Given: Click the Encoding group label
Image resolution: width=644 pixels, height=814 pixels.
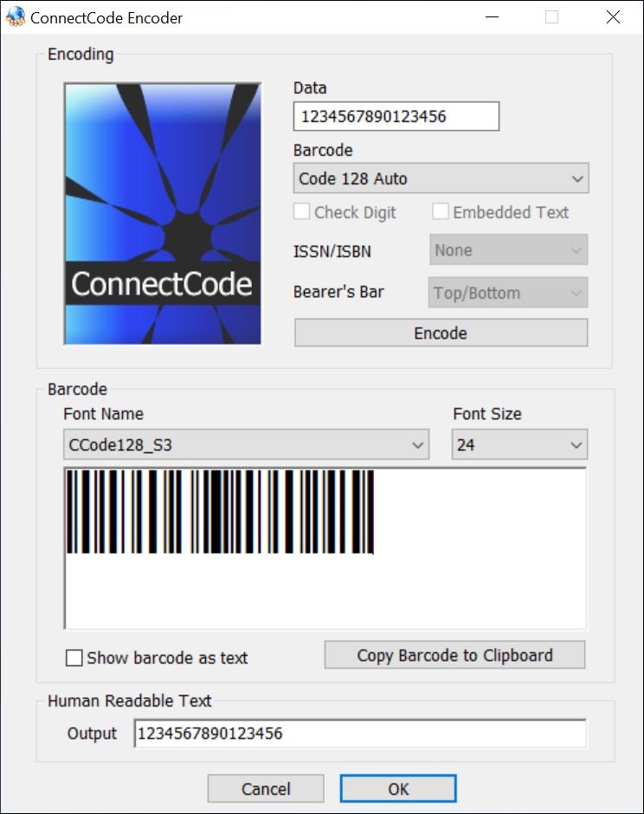Looking at the screenshot, I should pos(80,54).
